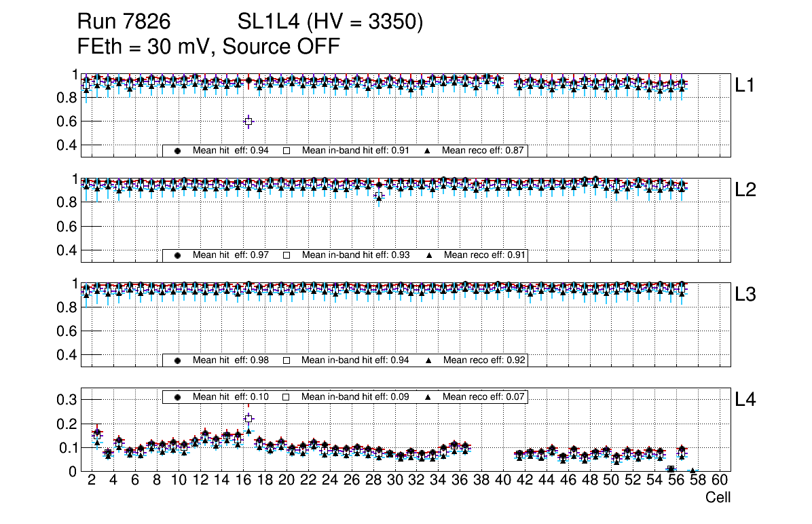Click 'Mean in-band hit eff: 0.94' legend label
This screenshot has width=812, height=524.
355,360
